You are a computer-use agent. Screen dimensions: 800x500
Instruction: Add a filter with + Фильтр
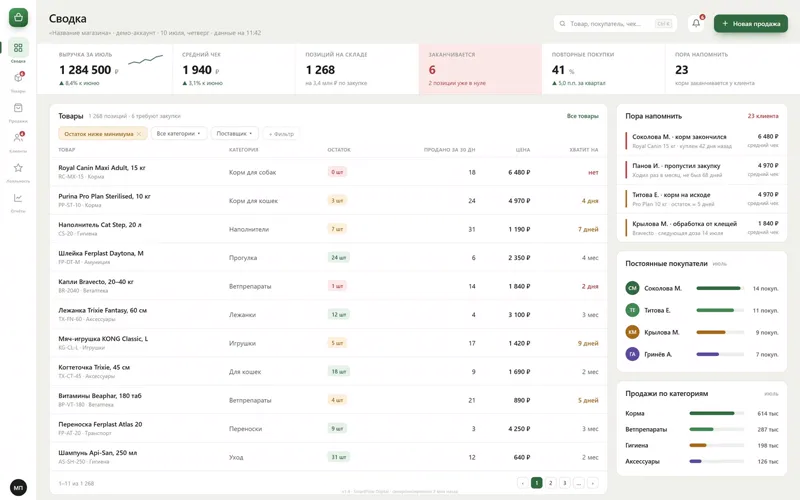281,134
